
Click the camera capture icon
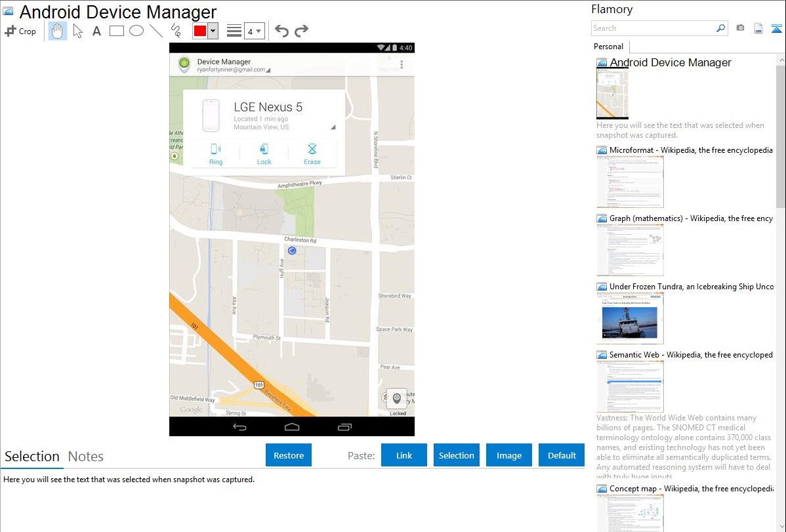coord(740,28)
